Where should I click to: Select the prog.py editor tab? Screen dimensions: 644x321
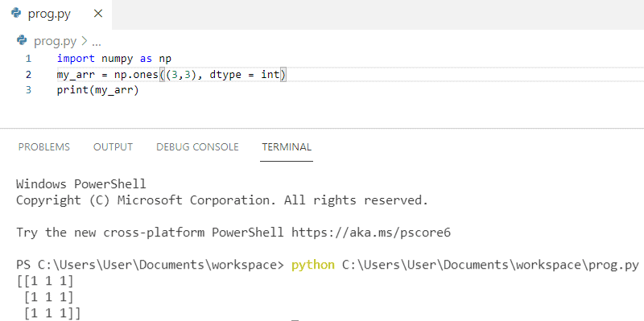click(56, 14)
